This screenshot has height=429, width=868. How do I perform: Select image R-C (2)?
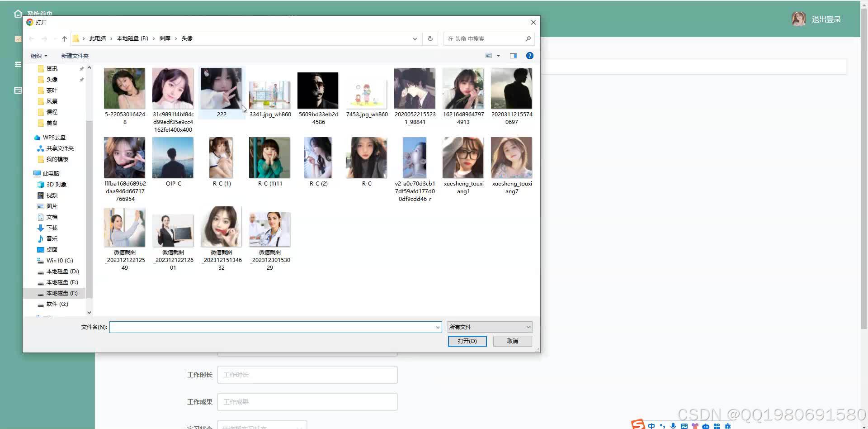318,162
